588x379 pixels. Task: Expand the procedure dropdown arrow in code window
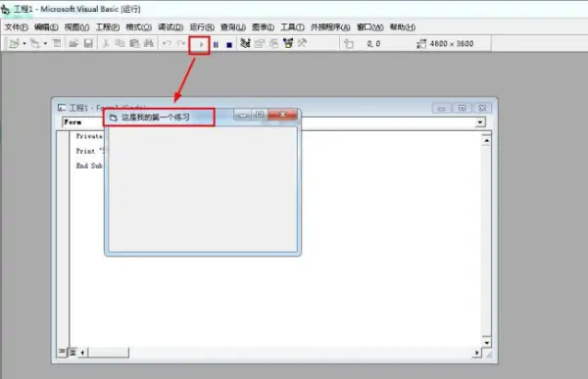480,122
